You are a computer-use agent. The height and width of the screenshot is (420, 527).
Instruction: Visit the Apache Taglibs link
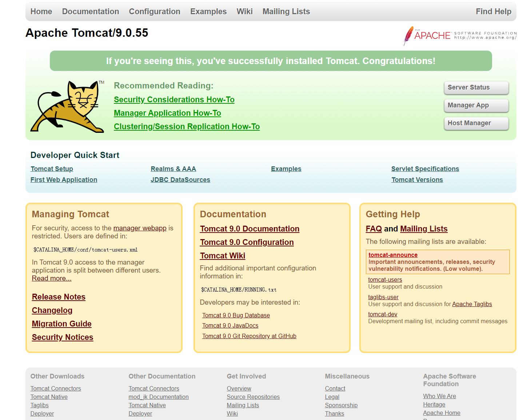472,304
